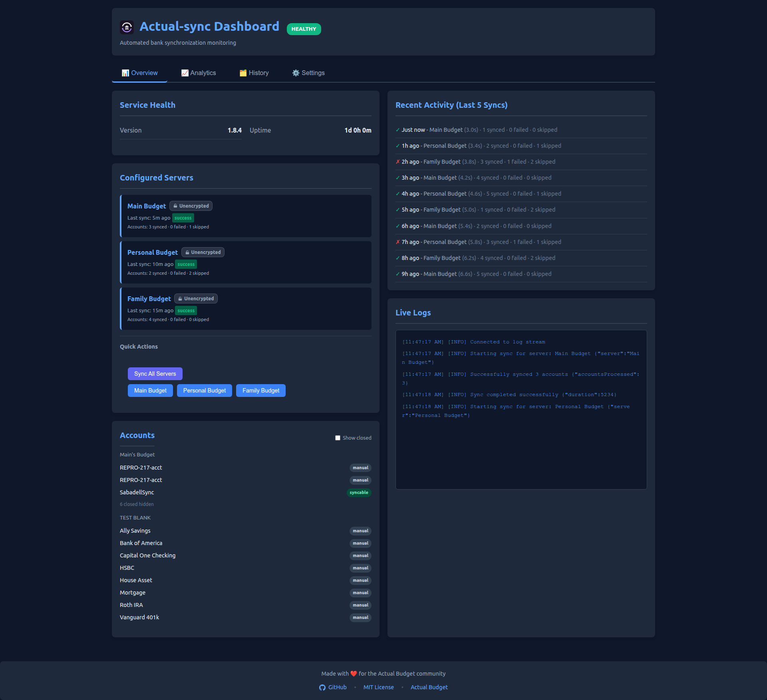Click the failed X icon for 2h ago sync
Screen dimensions: 767x700
pyautogui.click(x=398, y=162)
